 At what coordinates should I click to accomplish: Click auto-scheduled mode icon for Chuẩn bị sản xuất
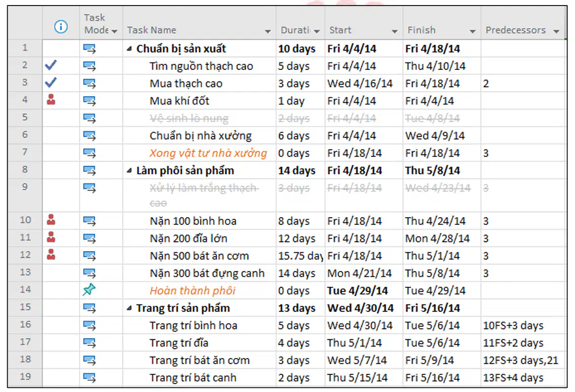coord(89,49)
